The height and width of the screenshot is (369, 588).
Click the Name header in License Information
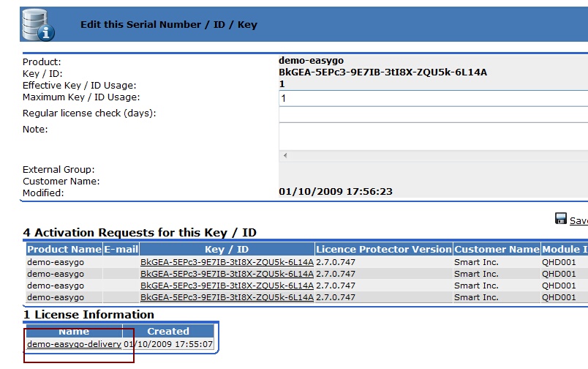[x=73, y=332]
